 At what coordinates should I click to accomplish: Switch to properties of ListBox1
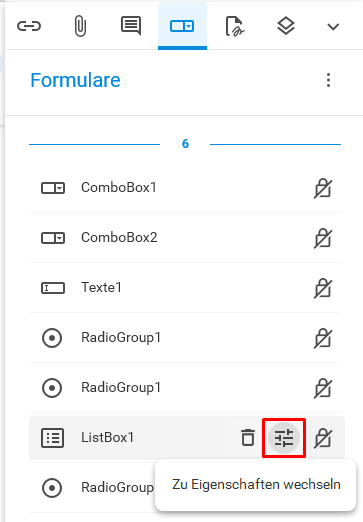point(284,438)
